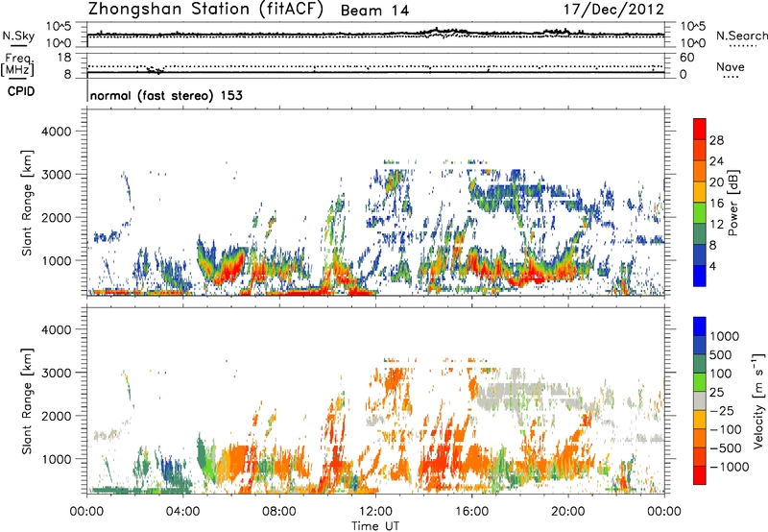Pick the red bottom segment of velocity colorbar

tap(700, 475)
